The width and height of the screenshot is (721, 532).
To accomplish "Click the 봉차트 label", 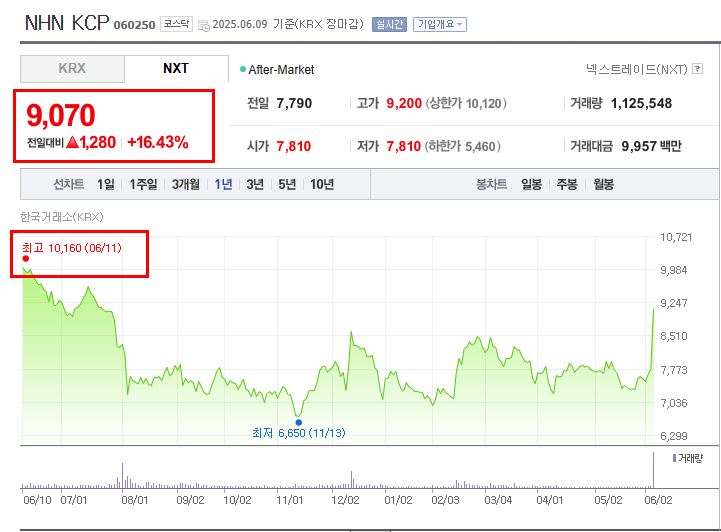I will point(492,184).
